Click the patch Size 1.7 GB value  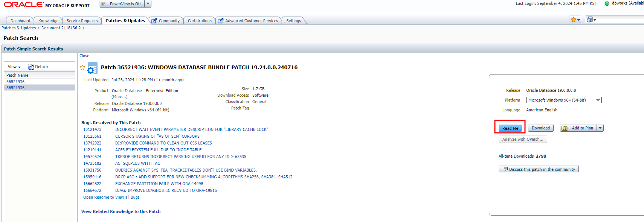click(x=258, y=89)
